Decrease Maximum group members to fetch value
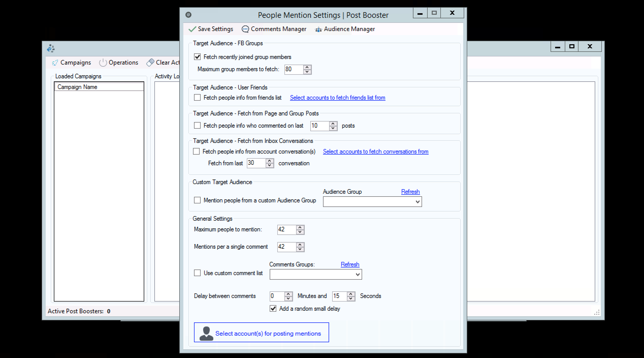The image size is (644, 358). tap(307, 72)
